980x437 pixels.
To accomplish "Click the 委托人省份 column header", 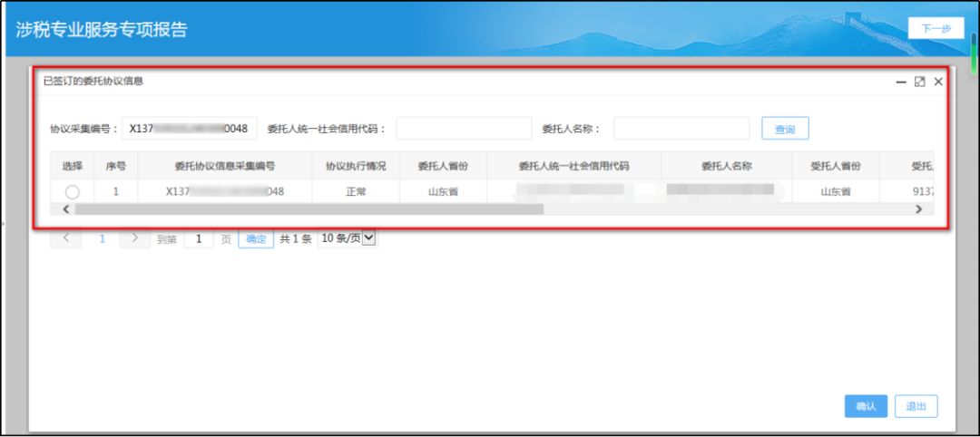I will coord(443,166).
